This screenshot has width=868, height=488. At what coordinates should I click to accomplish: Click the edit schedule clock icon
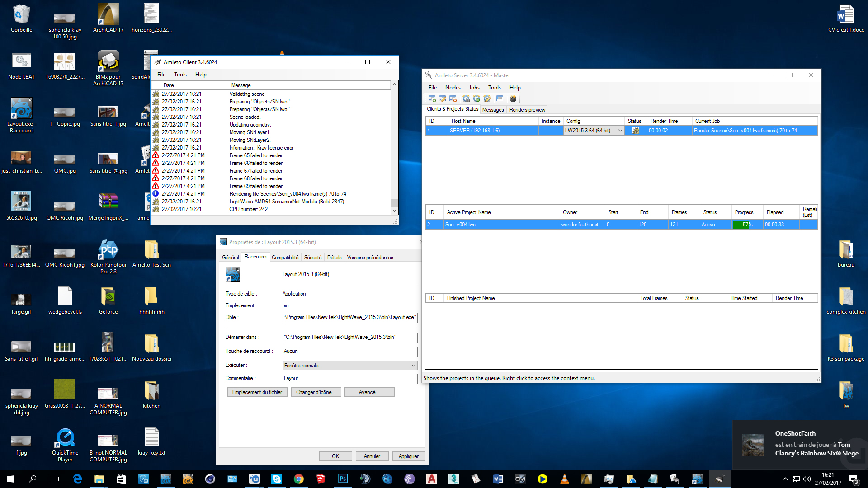487,99
